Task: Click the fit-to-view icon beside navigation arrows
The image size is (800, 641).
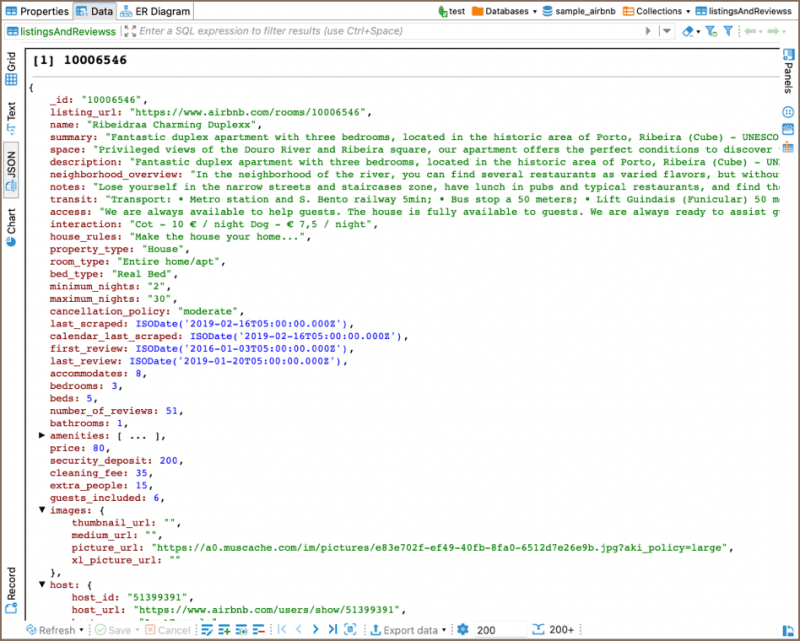Action: point(351,630)
